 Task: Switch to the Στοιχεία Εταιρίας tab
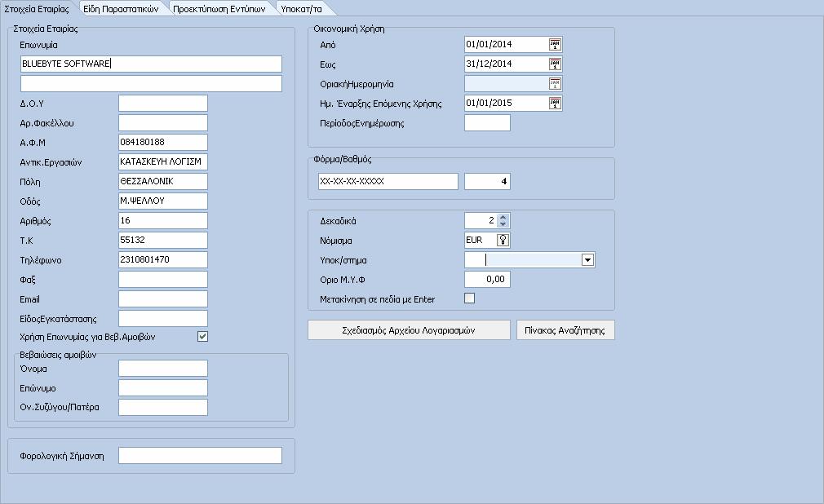[x=37, y=9]
